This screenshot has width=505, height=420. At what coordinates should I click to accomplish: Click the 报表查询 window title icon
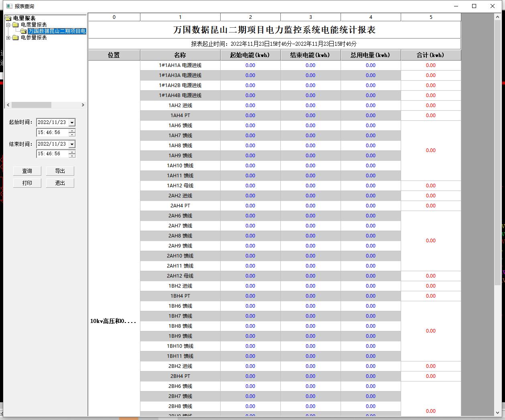pyautogui.click(x=9, y=6)
